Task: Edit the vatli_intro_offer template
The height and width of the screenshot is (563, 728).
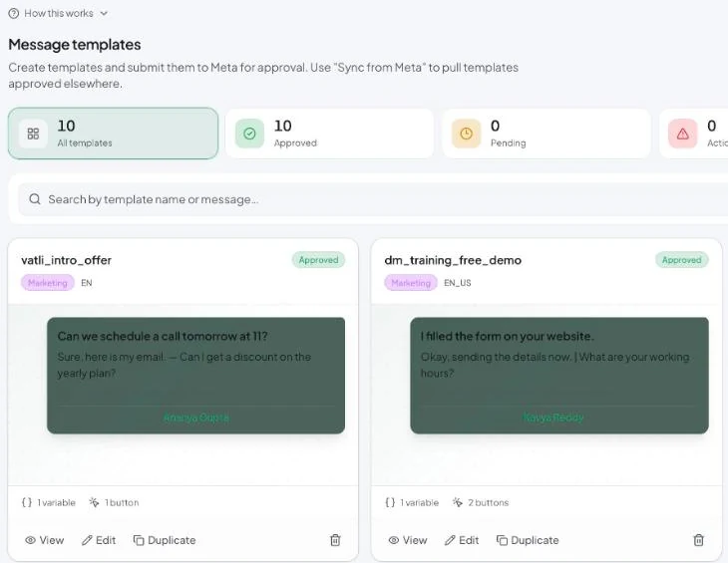Action: click(99, 540)
